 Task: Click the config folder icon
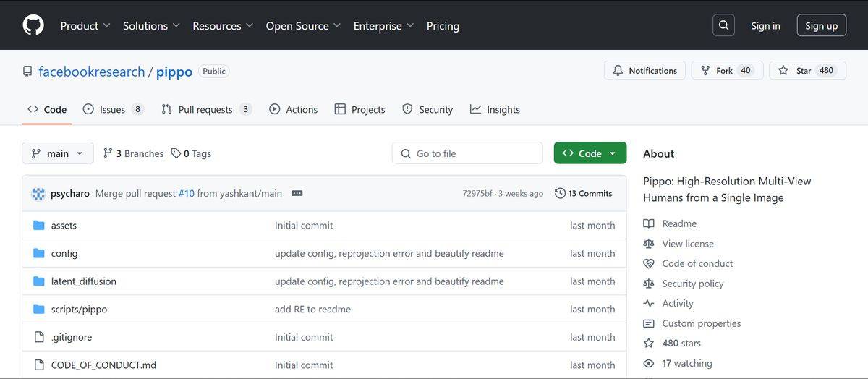click(39, 253)
